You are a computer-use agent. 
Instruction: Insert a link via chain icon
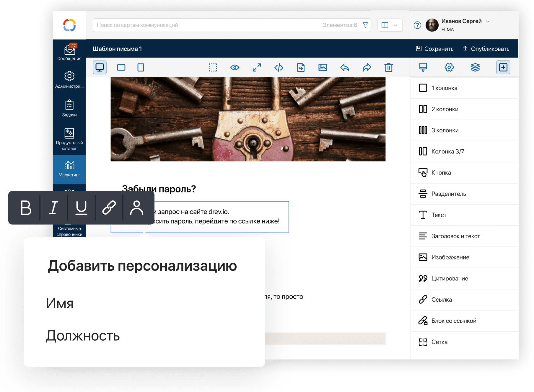click(109, 208)
